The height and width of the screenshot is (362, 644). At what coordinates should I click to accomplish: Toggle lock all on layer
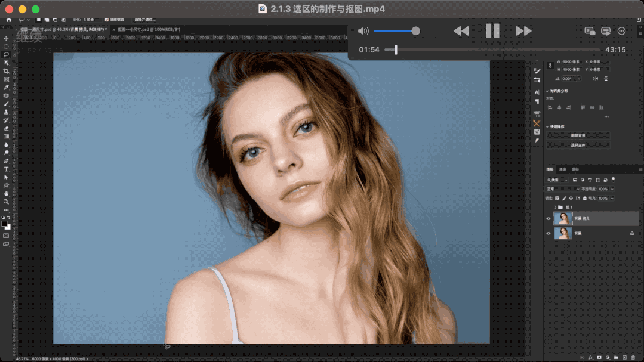[585, 198]
